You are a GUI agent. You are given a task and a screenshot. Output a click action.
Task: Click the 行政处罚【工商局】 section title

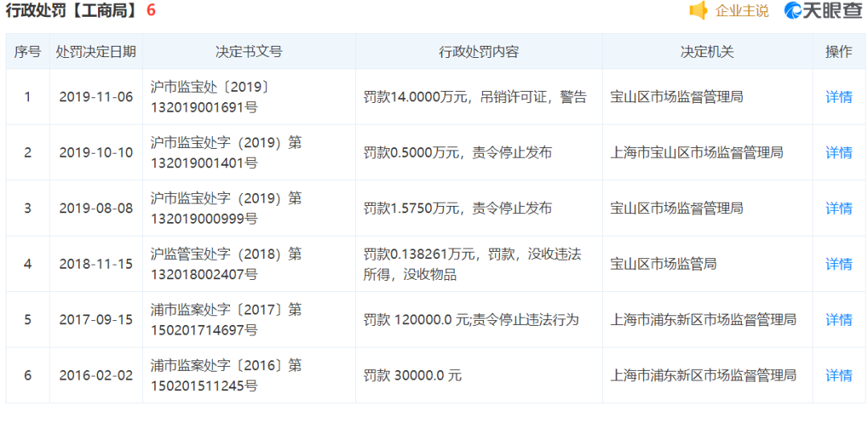tap(72, 11)
